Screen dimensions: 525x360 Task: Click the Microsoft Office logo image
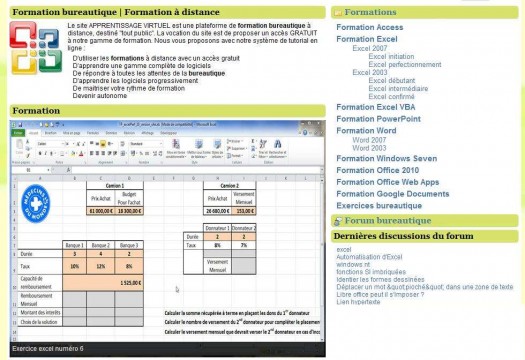36,48
